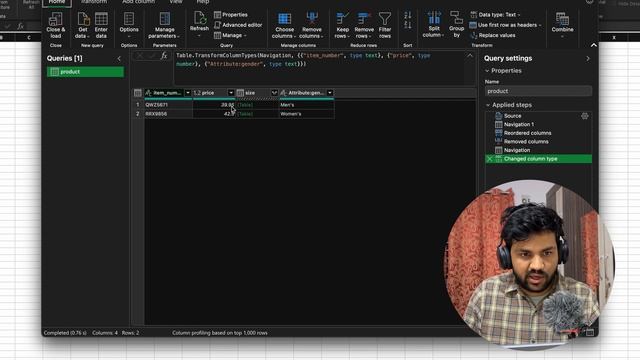Viewport: 640px width, 360px height.
Task: Switch to the View tab
Action: click(176, 2)
